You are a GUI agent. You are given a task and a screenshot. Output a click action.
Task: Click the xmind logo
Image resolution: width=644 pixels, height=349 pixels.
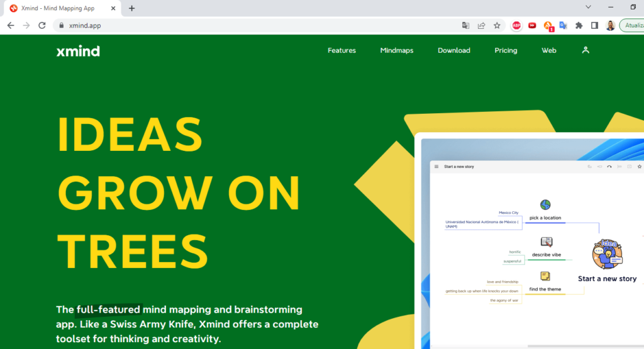pos(78,51)
